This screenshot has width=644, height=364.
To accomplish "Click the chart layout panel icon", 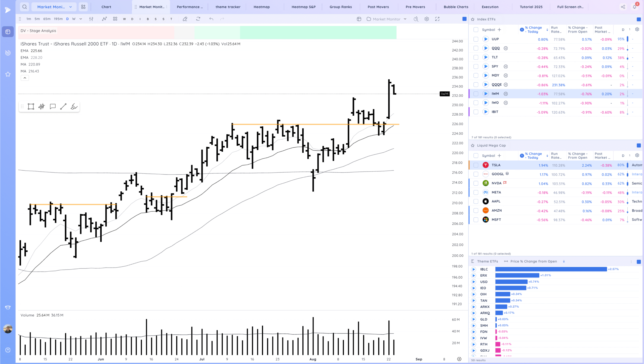I will point(359,19).
